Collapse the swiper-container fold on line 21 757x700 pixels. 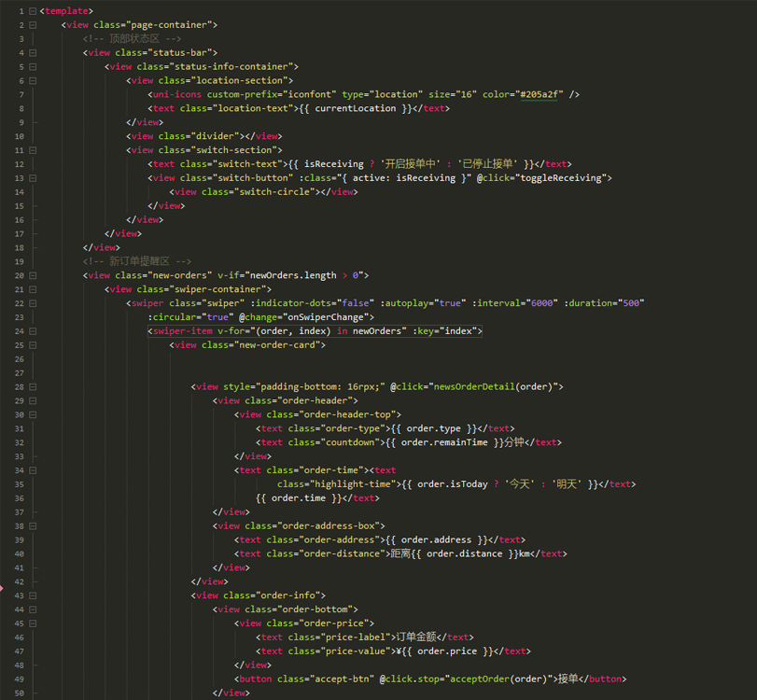[x=33, y=289]
